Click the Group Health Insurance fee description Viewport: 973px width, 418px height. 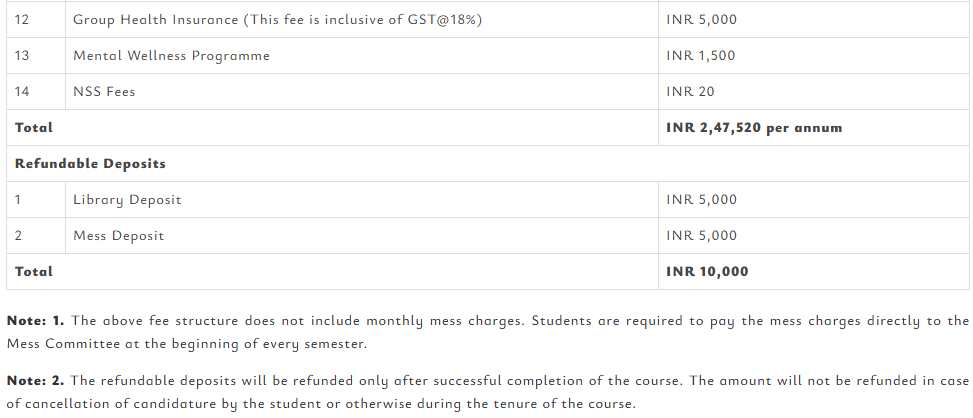pyautogui.click(x=277, y=20)
